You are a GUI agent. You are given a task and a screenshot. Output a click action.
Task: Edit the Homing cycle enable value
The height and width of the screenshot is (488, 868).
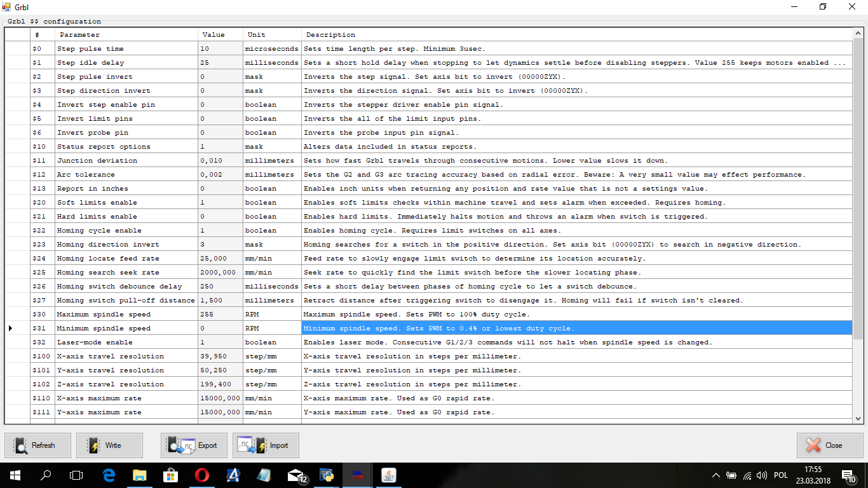[220, 231]
